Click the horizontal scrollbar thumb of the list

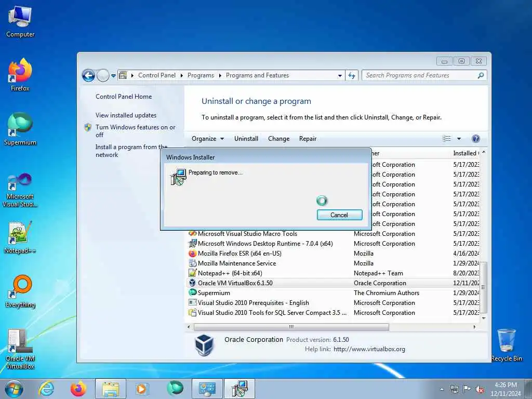click(x=291, y=327)
